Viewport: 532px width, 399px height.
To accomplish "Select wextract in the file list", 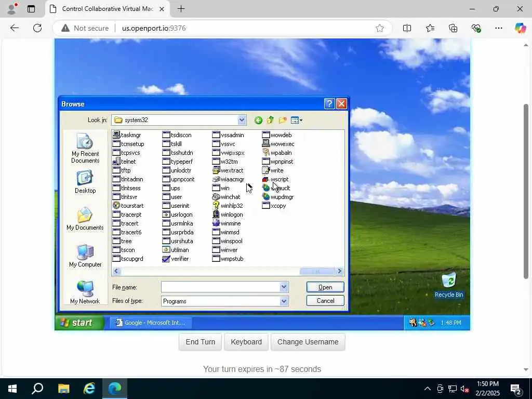I will click(x=228, y=170).
